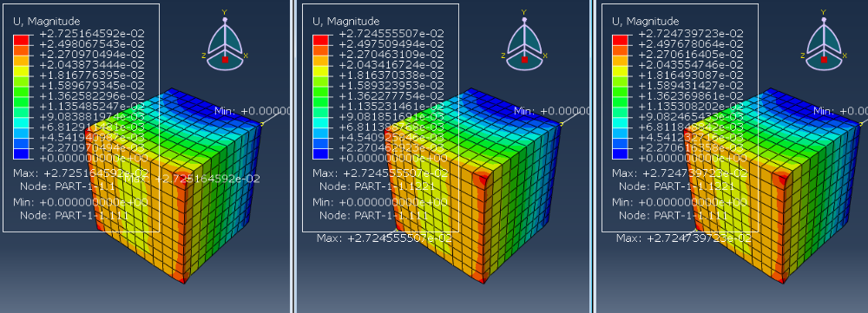Click Max annotation label below right legend
This screenshot has height=313, width=868.
click(683, 238)
